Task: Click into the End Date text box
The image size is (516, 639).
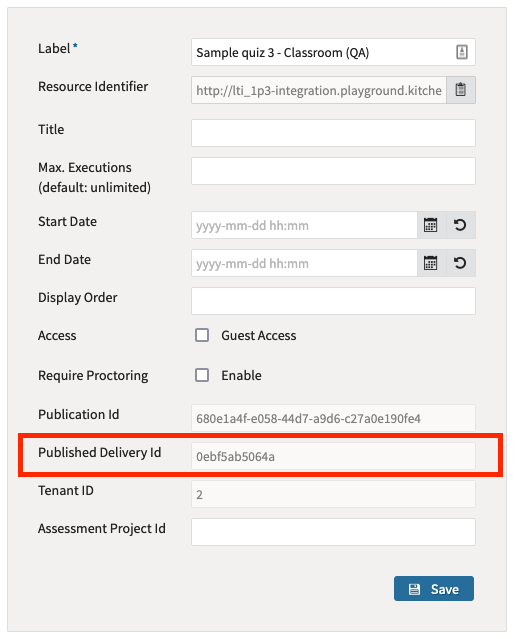Action: (x=304, y=263)
